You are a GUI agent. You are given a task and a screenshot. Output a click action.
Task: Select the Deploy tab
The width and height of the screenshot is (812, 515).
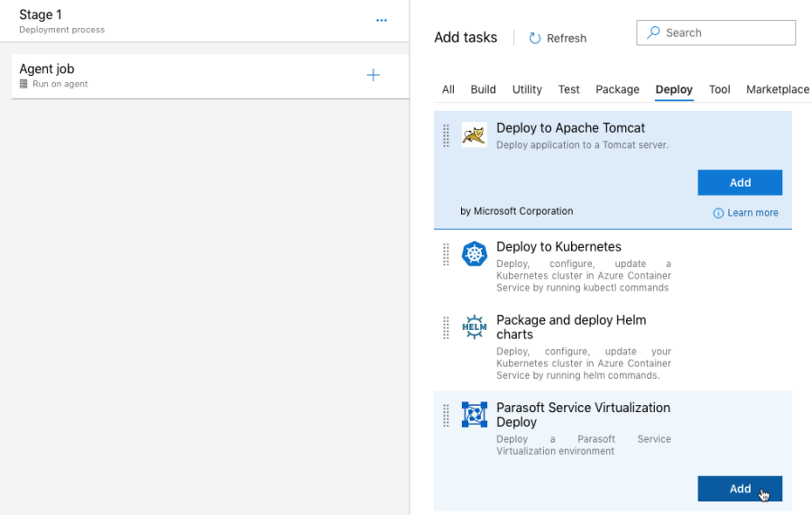tap(674, 89)
